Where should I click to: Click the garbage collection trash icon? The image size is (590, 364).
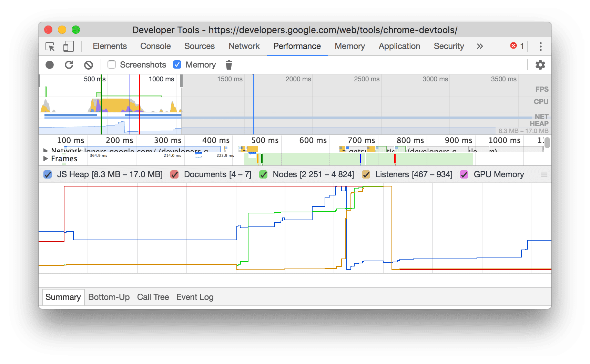tap(229, 64)
